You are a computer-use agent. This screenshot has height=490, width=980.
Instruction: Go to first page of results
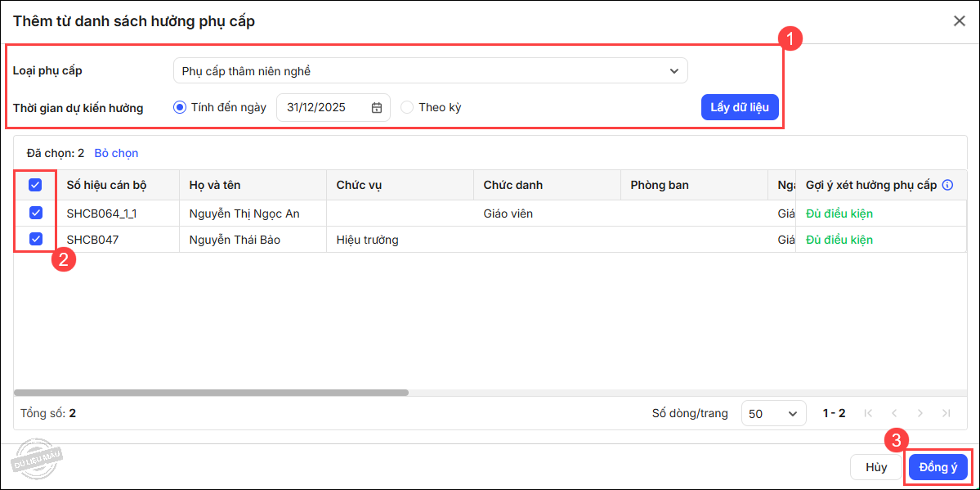point(868,413)
